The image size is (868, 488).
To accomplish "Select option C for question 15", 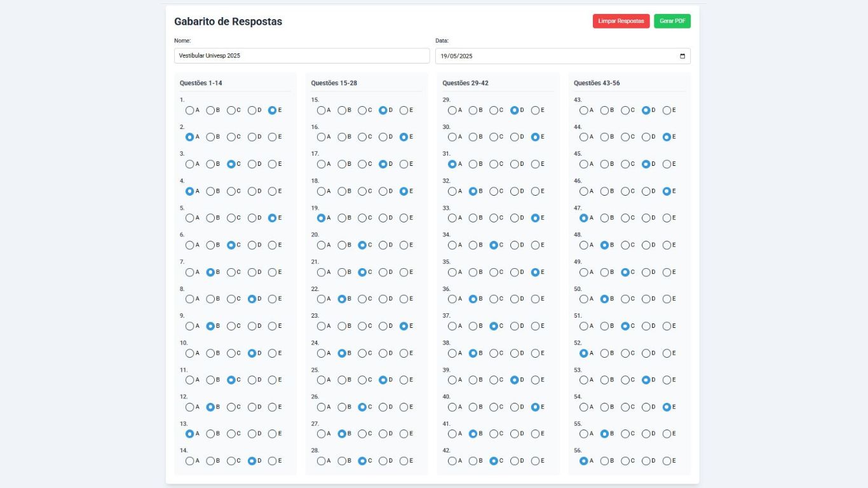I will [x=362, y=110].
